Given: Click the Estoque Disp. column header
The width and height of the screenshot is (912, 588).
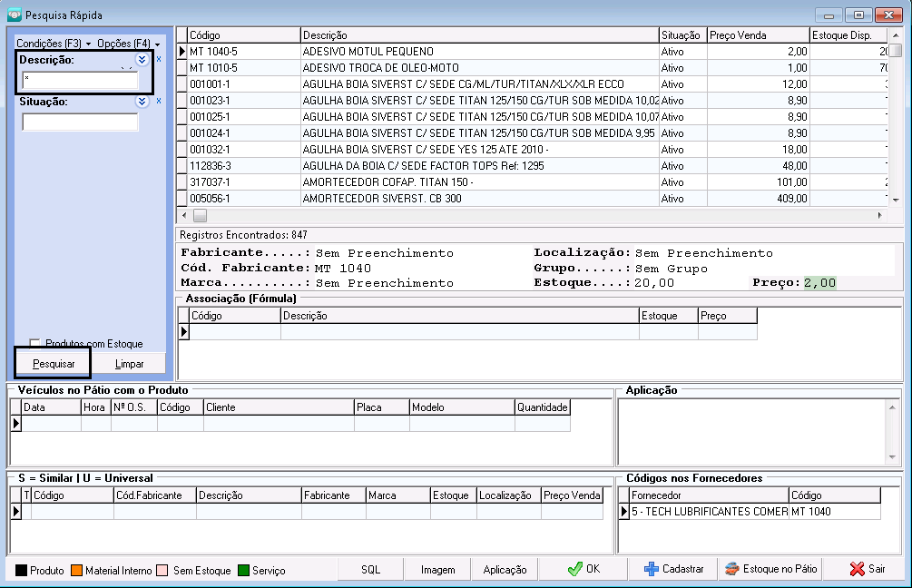Looking at the screenshot, I should [848, 34].
